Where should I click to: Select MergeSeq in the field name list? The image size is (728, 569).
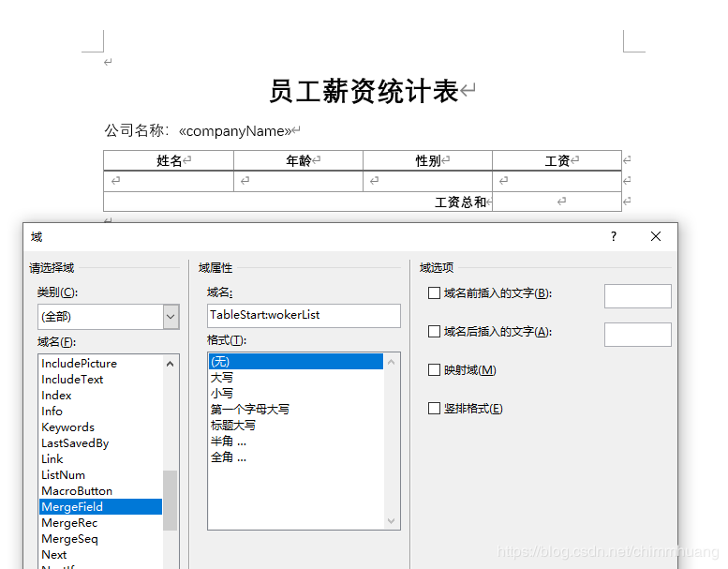click(x=101, y=539)
